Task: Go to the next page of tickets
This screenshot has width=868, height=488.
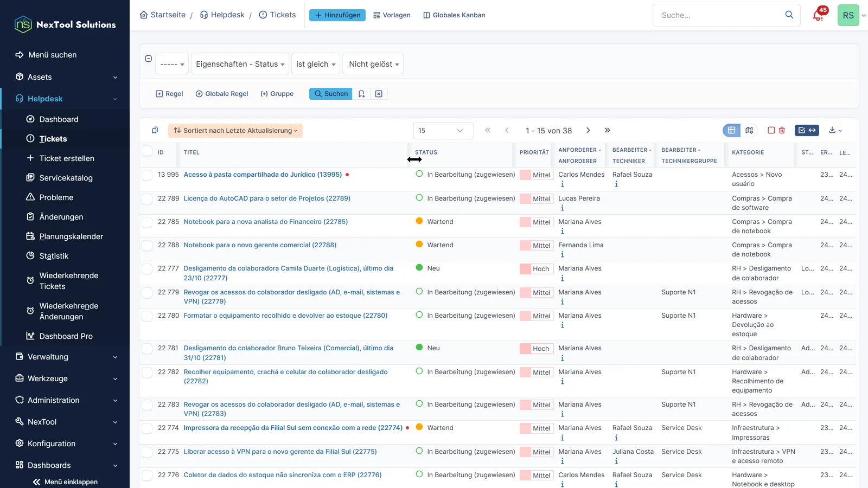Action: (588, 130)
